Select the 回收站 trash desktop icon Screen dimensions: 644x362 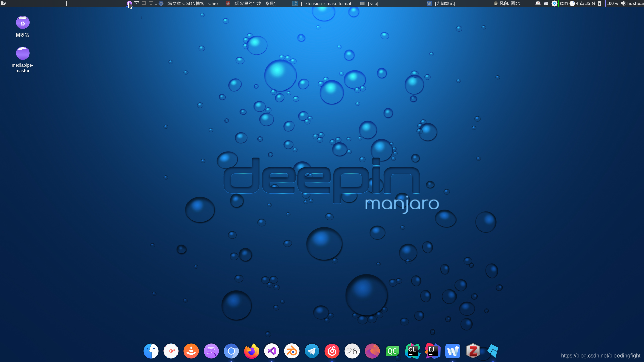(22, 26)
